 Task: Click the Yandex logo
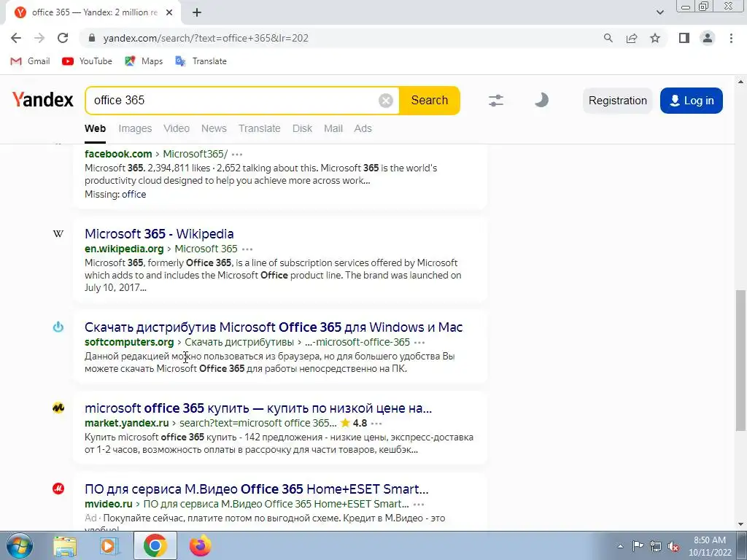(43, 100)
